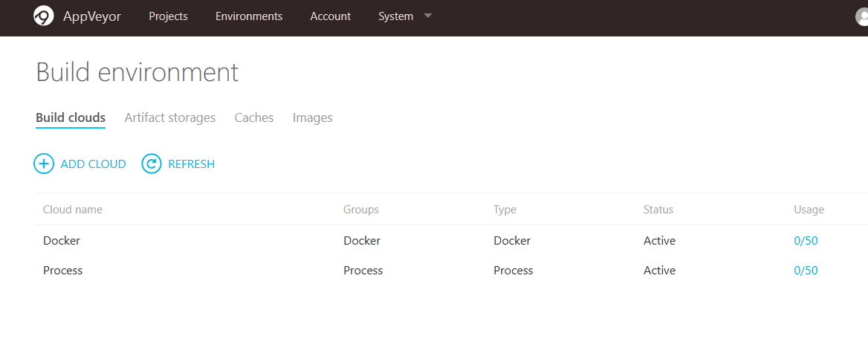Click the REFRESH text button
The image size is (868, 342).
tap(191, 164)
